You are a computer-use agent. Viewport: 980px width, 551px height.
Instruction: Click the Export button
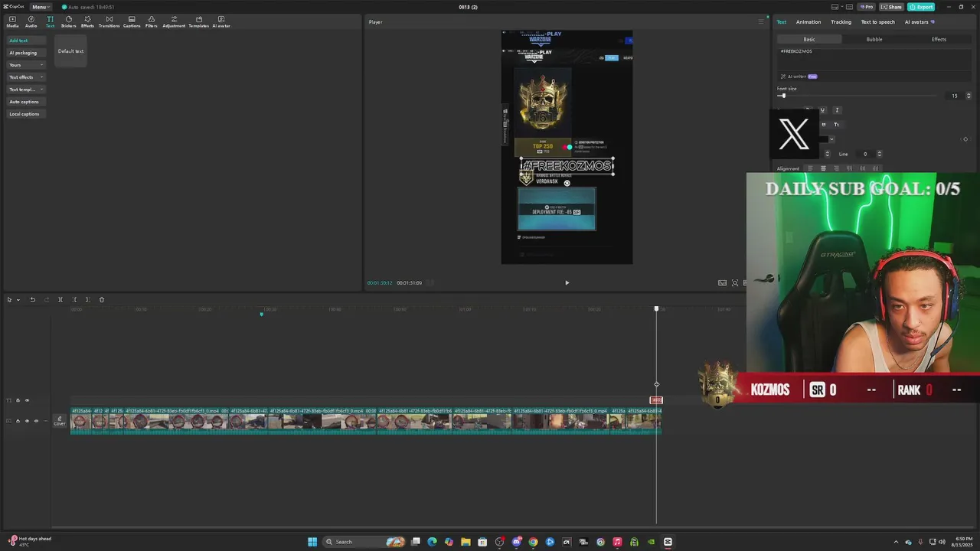(921, 7)
